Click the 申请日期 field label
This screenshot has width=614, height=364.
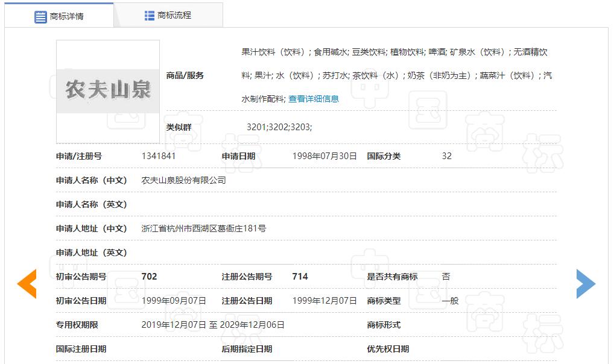pyautogui.click(x=238, y=156)
